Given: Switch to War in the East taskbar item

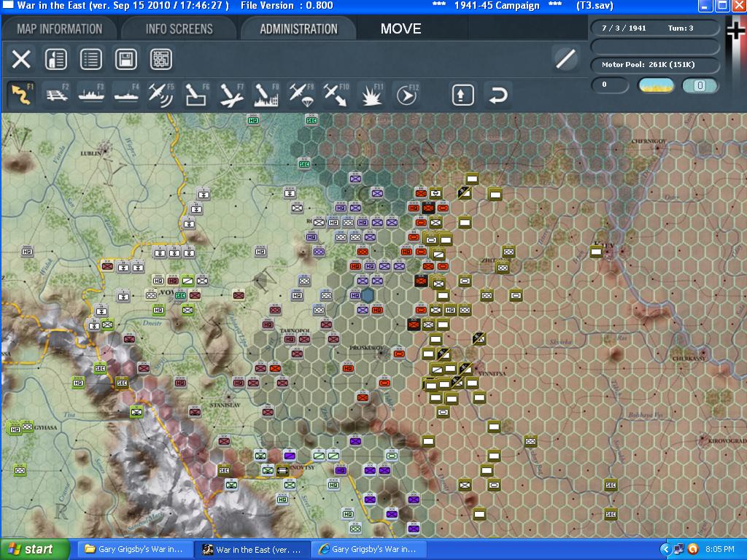Looking at the screenshot, I should pos(252,550).
